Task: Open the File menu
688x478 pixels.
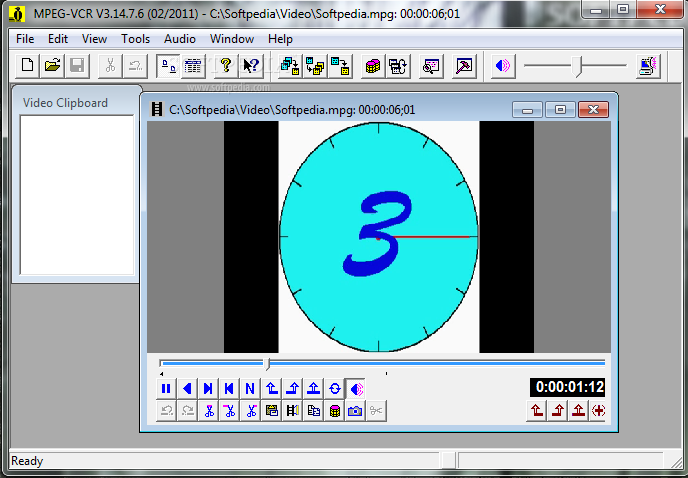Action: pos(25,39)
